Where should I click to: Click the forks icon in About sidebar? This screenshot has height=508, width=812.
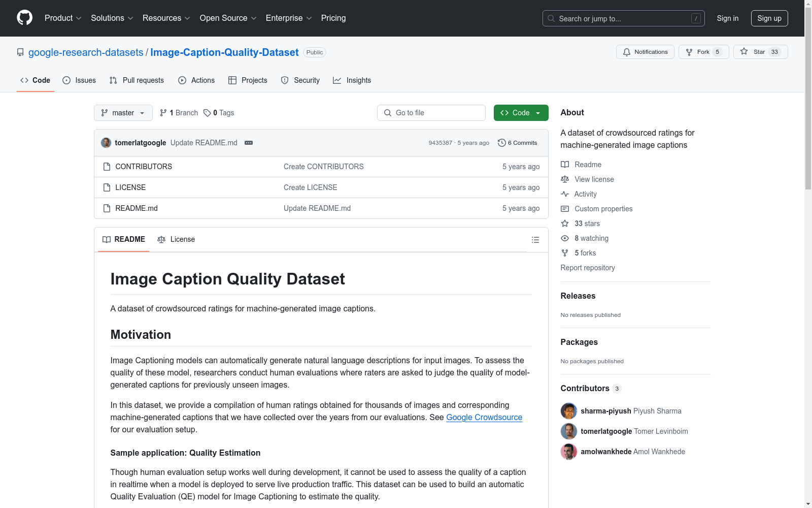[565, 253]
